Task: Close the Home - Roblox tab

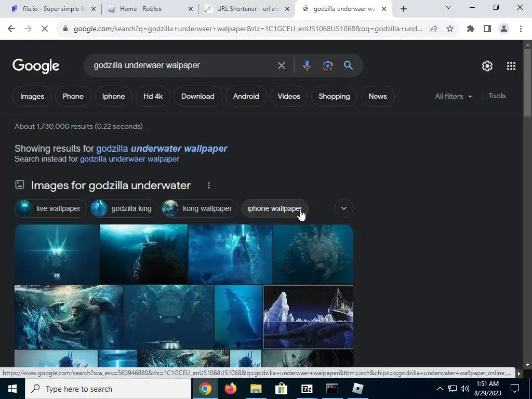Action: (x=191, y=9)
